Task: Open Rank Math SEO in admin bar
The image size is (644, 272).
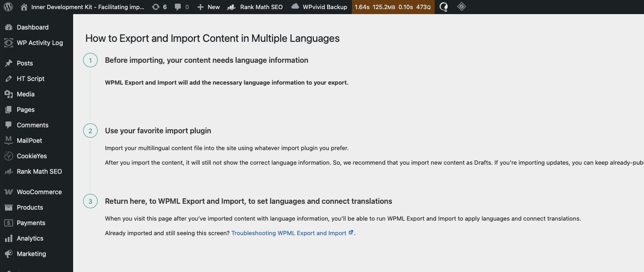Action: pyautogui.click(x=255, y=7)
